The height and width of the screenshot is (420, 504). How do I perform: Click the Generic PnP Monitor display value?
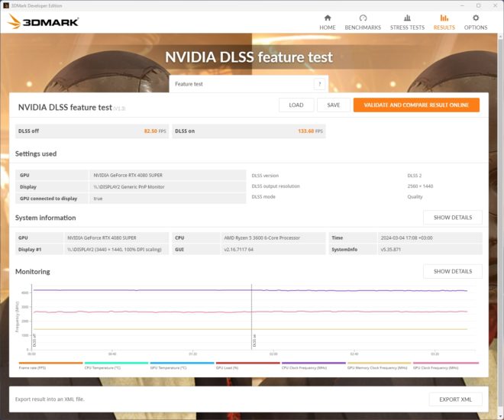[129, 186]
